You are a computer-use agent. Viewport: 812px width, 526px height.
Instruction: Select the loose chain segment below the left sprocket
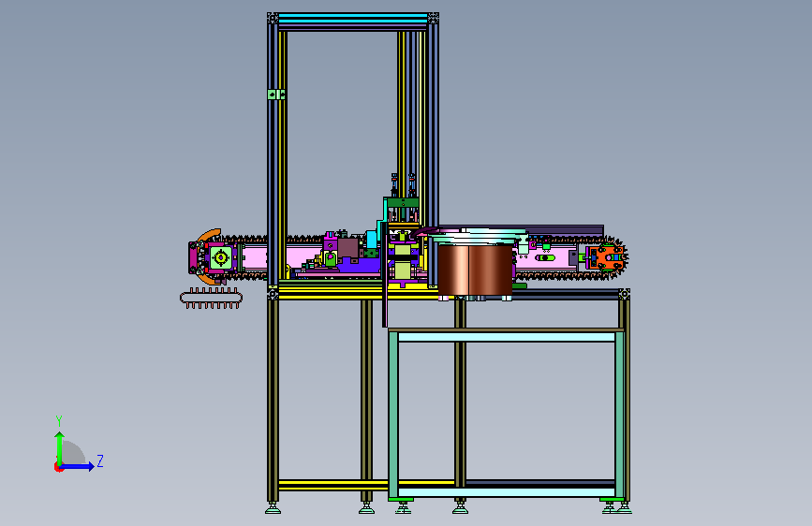tap(212, 299)
